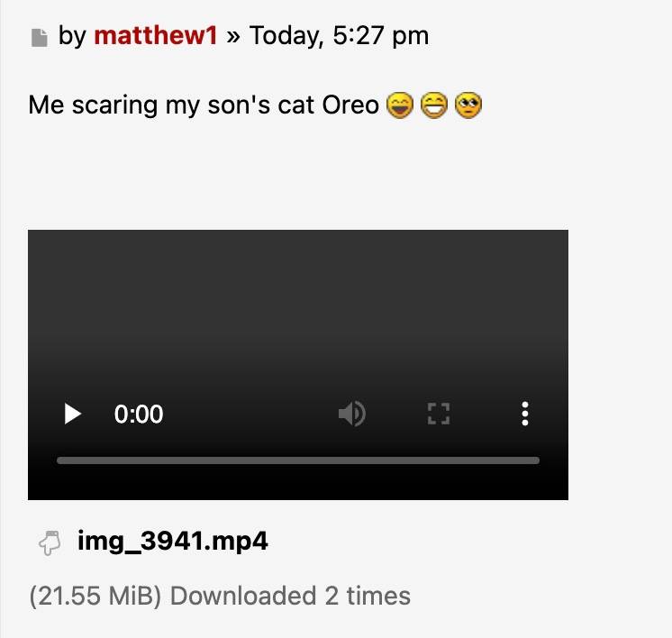Open the video's three-dot options menu
Viewport: 672px width, 638px height.
click(x=524, y=415)
